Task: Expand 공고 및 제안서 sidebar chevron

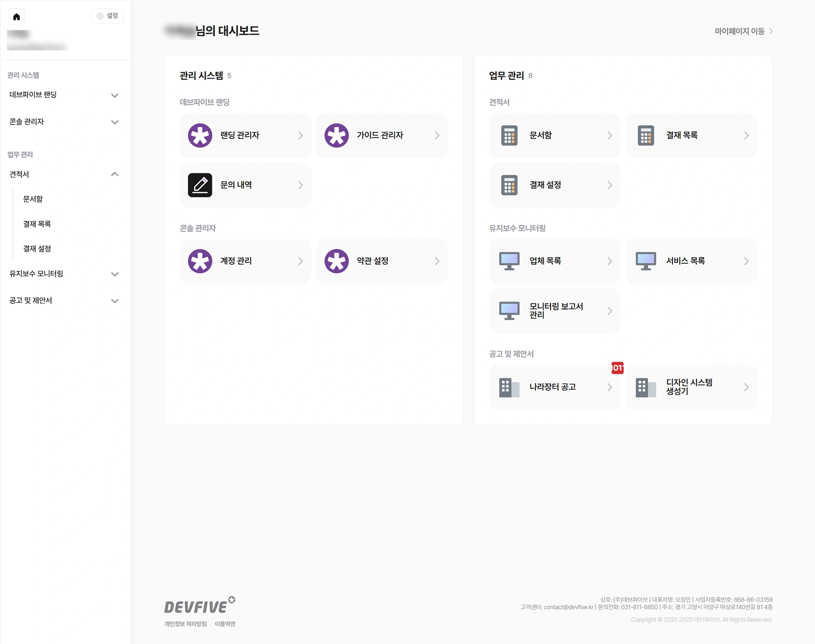Action: point(115,301)
